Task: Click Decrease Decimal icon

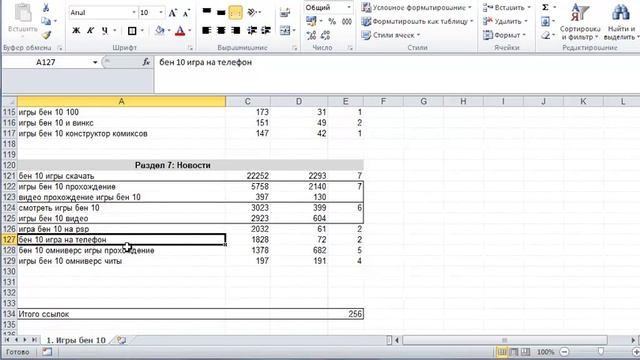Action: pyautogui.click(x=325, y=36)
